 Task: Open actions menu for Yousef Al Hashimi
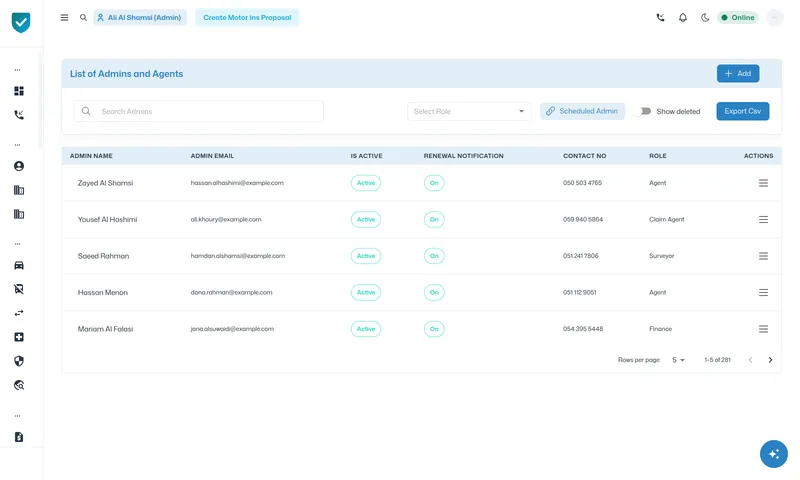point(763,219)
